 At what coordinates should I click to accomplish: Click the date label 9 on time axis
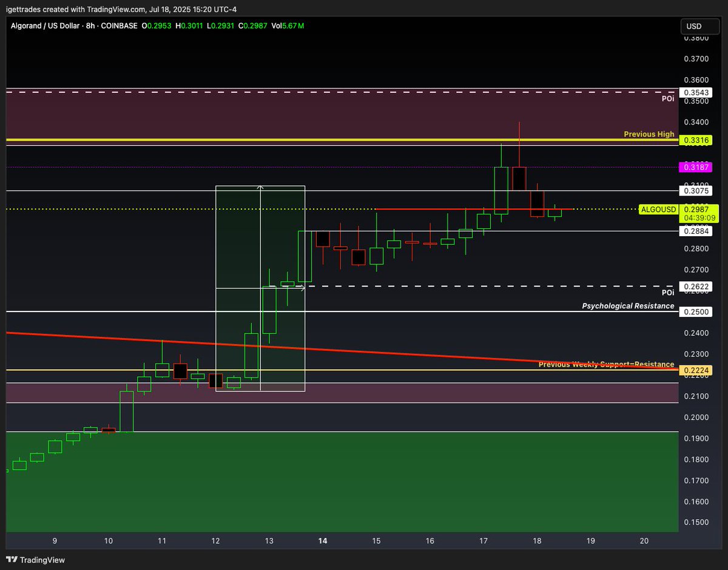pos(55,541)
